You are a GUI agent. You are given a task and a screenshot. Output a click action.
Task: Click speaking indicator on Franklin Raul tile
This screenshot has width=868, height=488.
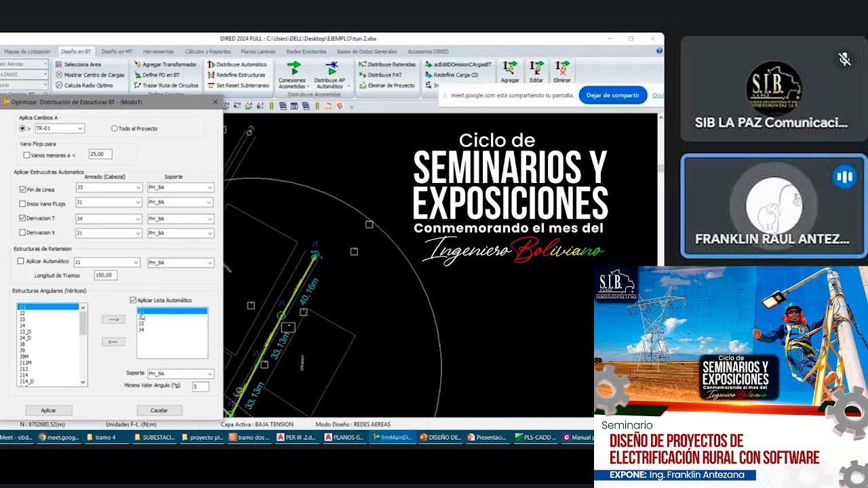(x=844, y=178)
